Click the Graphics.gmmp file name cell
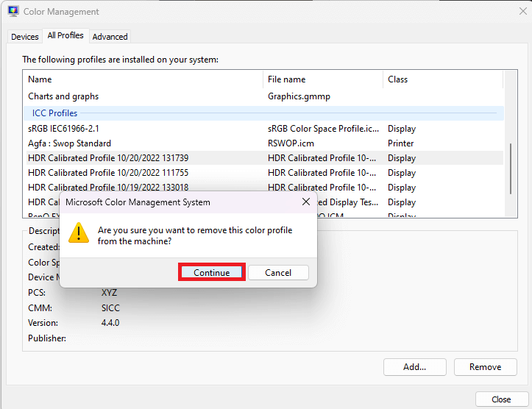Viewport: 532px width, 409px height. 299,96
